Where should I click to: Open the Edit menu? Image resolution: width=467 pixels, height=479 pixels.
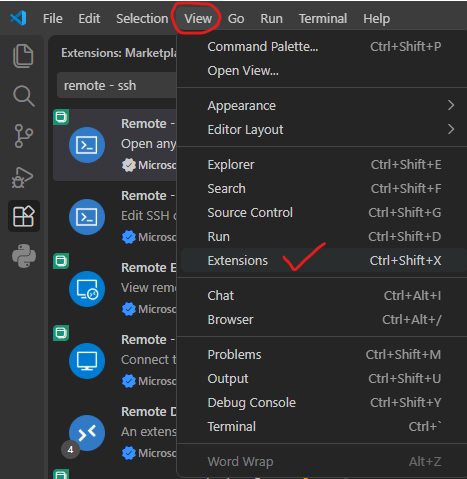(89, 19)
